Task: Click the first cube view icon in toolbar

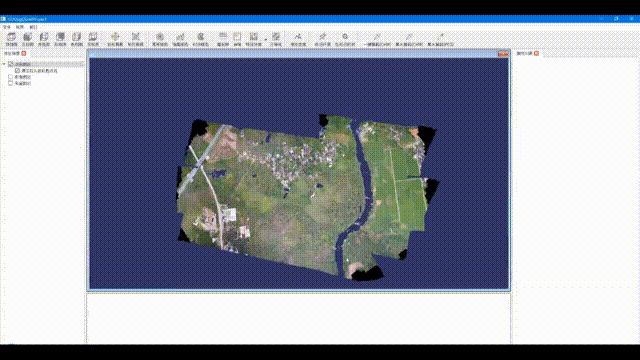Action: (x=11, y=37)
